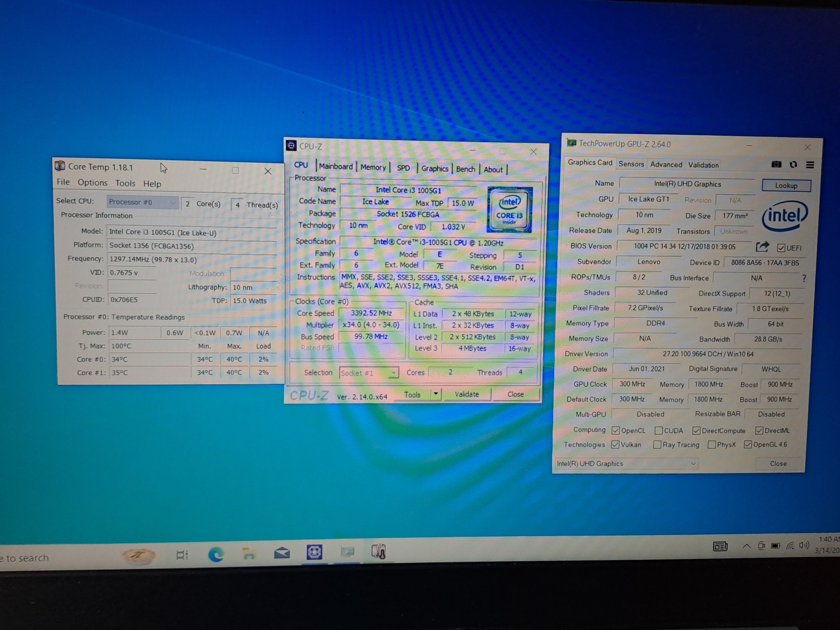Open the Help menu in Core Temp
Screen dimensions: 840x630
coord(152,184)
